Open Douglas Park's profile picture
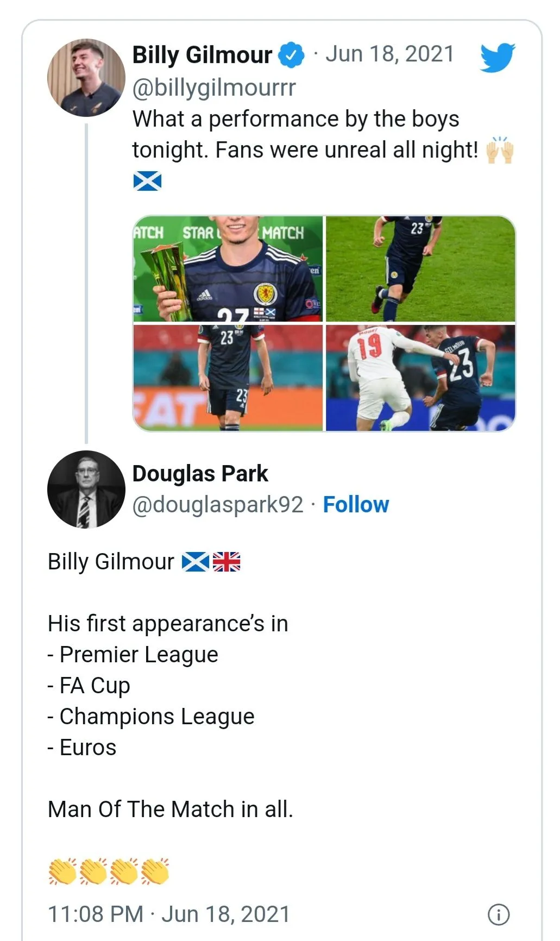Viewport: 560px width, 941px height. (x=86, y=490)
